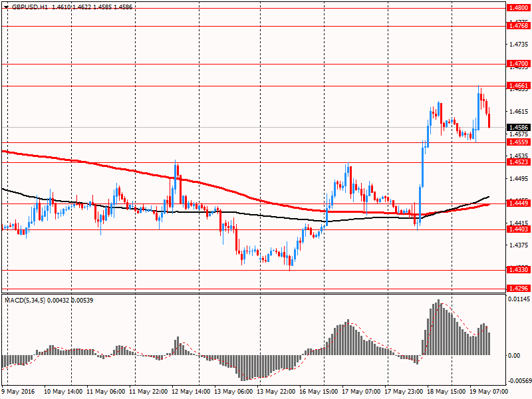Click the MACD scale value 0.01145
Viewport: 532px width, 399px height.
tap(519, 299)
